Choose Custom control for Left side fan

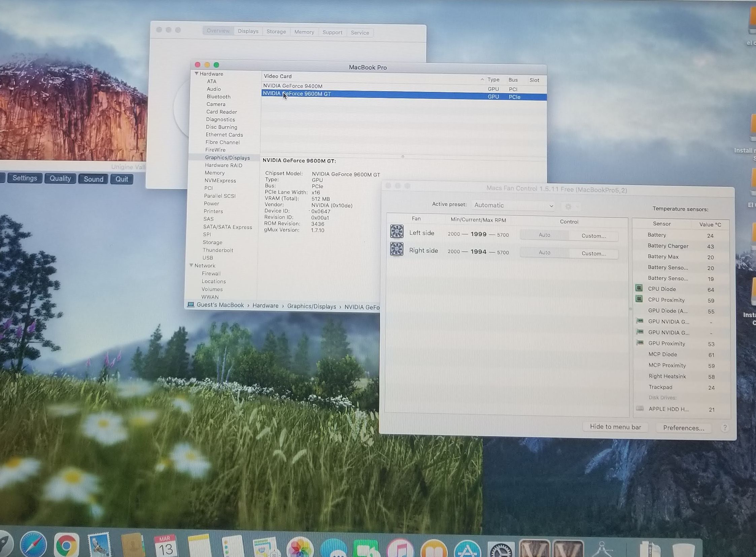[593, 236]
